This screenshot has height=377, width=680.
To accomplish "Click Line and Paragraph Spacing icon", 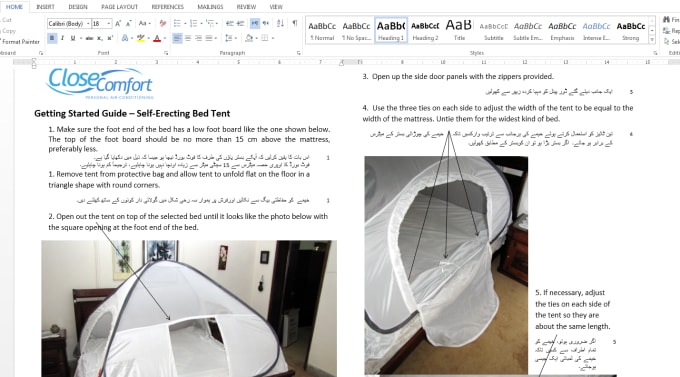I will click(x=229, y=38).
